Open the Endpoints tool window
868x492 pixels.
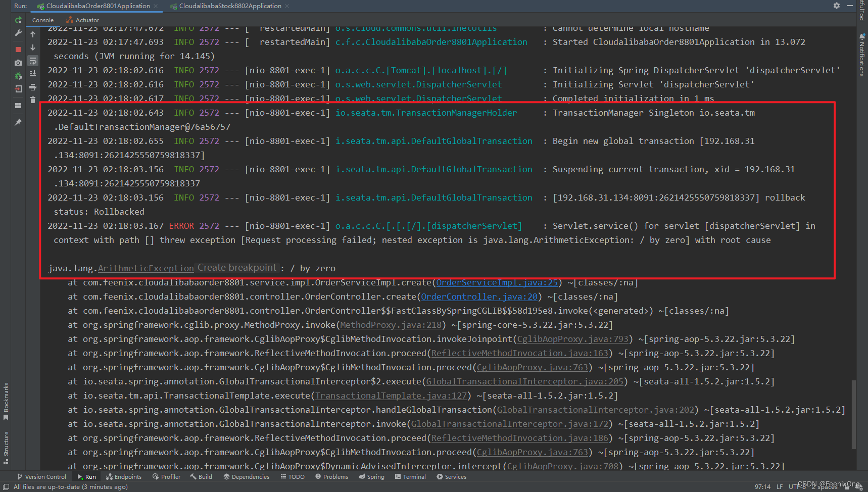124,477
